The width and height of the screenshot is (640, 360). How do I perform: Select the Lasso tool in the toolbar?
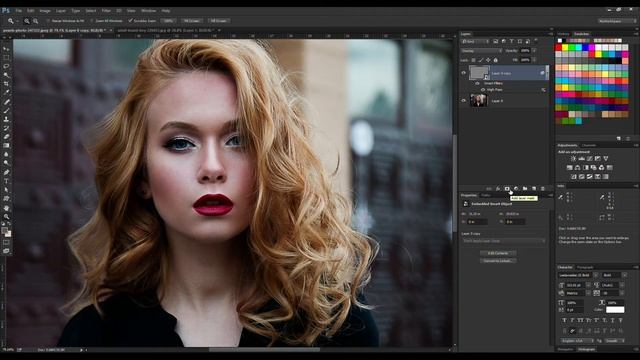(x=6, y=66)
